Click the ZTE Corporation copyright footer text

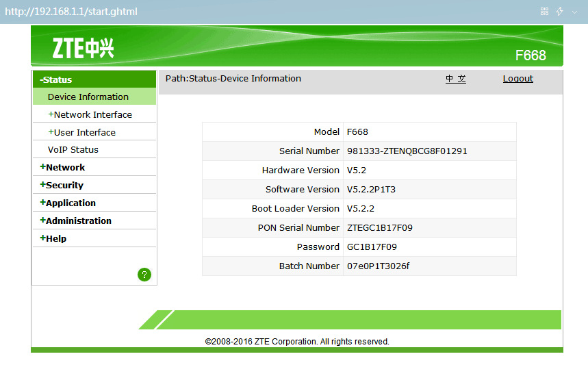click(297, 341)
